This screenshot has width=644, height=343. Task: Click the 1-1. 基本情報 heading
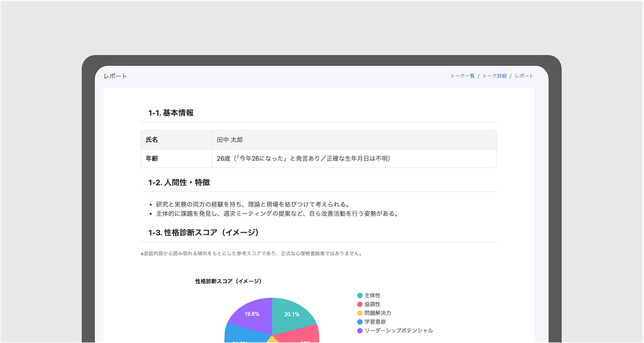(172, 113)
